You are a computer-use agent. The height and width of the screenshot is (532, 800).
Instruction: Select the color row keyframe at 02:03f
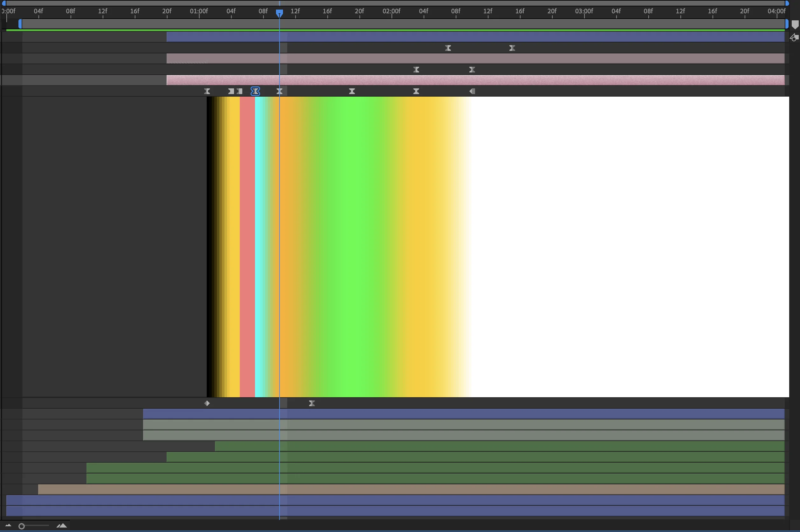(x=416, y=91)
